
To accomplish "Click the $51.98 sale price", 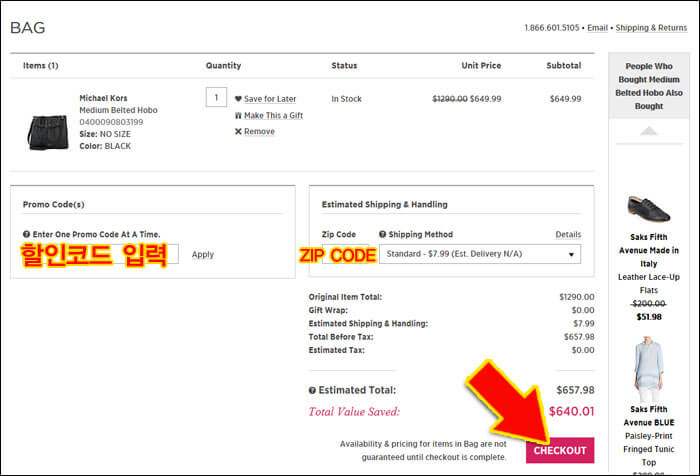I will pyautogui.click(x=649, y=317).
